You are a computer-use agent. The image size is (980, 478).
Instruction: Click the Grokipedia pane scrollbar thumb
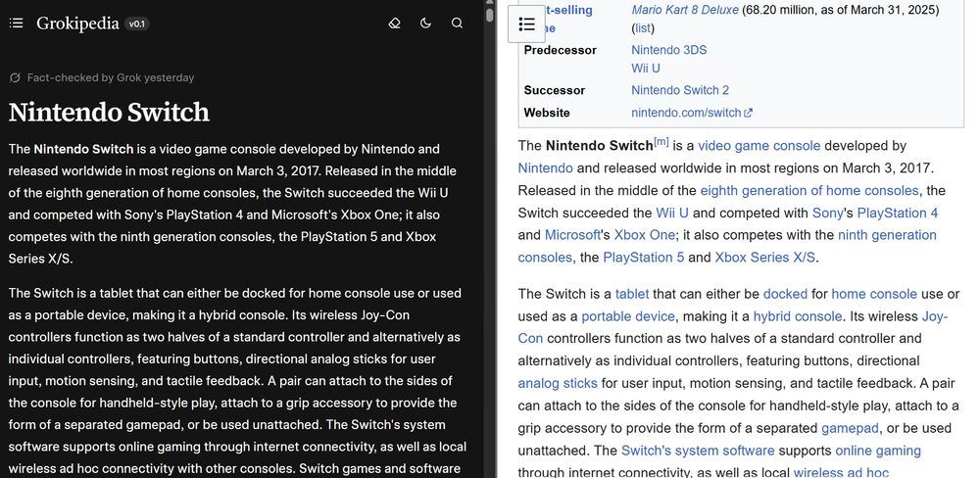(x=490, y=13)
